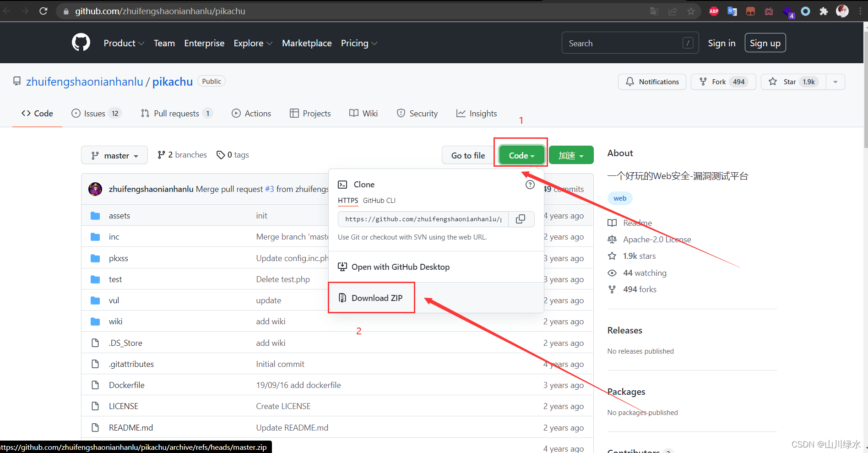Open the vul folder
868x453 pixels.
114,300
